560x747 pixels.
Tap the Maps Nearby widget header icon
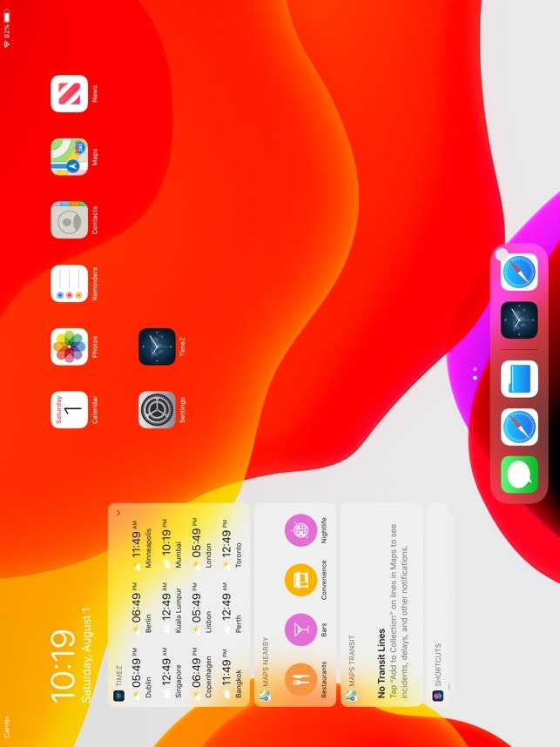[x=265, y=696]
